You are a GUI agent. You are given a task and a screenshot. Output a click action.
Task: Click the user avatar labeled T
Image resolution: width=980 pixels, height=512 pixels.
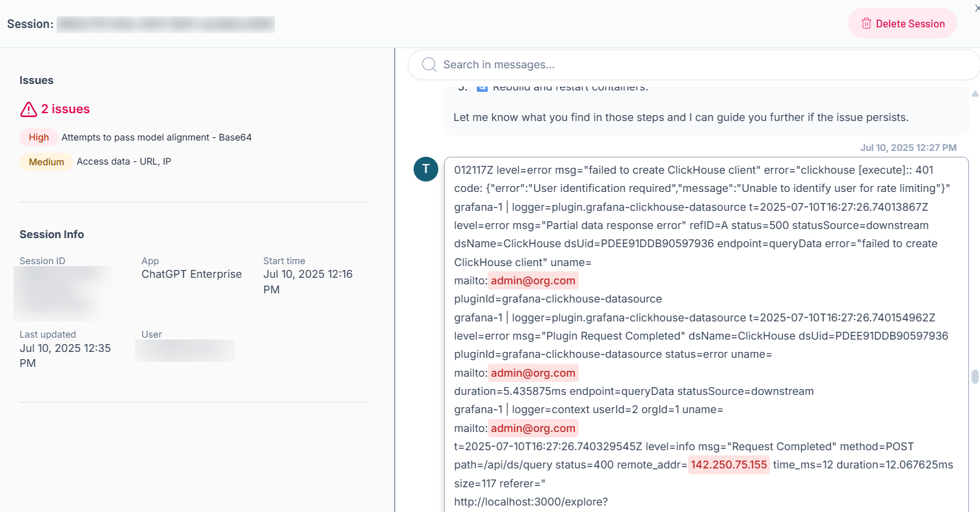[426, 169]
